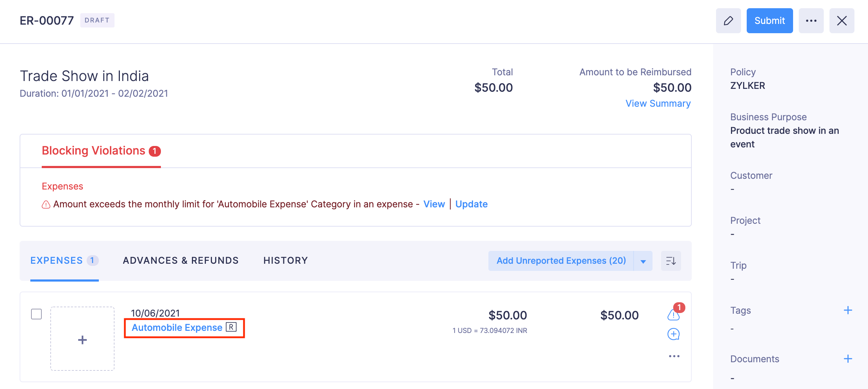Select the Automobile Expense checkbox

(36, 314)
